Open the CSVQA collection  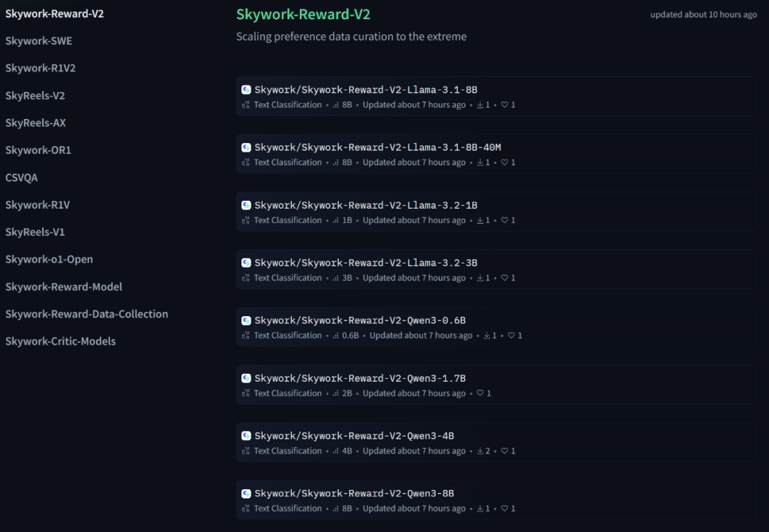(21, 177)
